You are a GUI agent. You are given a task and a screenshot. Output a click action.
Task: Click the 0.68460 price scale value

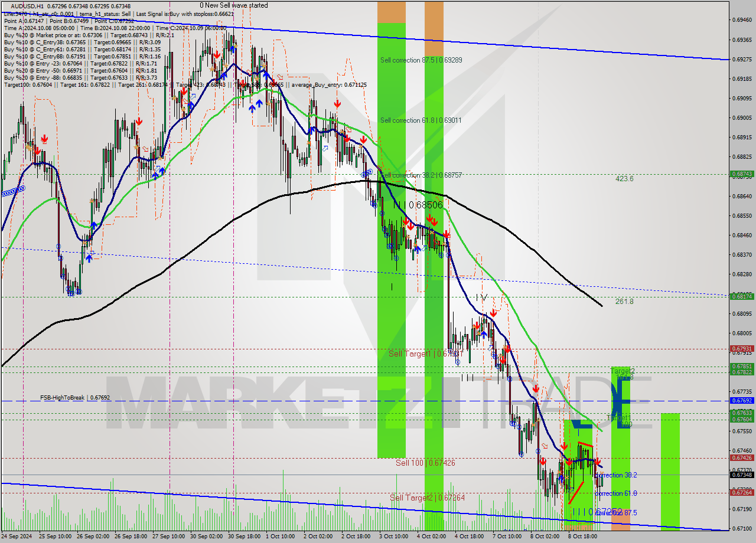pyautogui.click(x=742, y=235)
